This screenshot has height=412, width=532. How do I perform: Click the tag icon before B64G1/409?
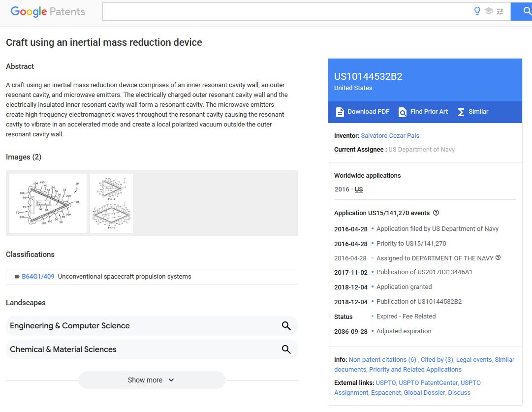(x=17, y=277)
